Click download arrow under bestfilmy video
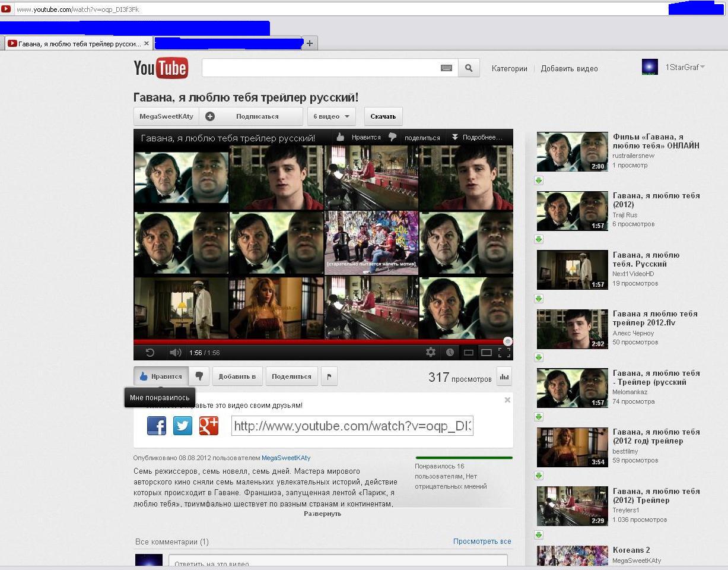728x570 pixels. point(539,476)
